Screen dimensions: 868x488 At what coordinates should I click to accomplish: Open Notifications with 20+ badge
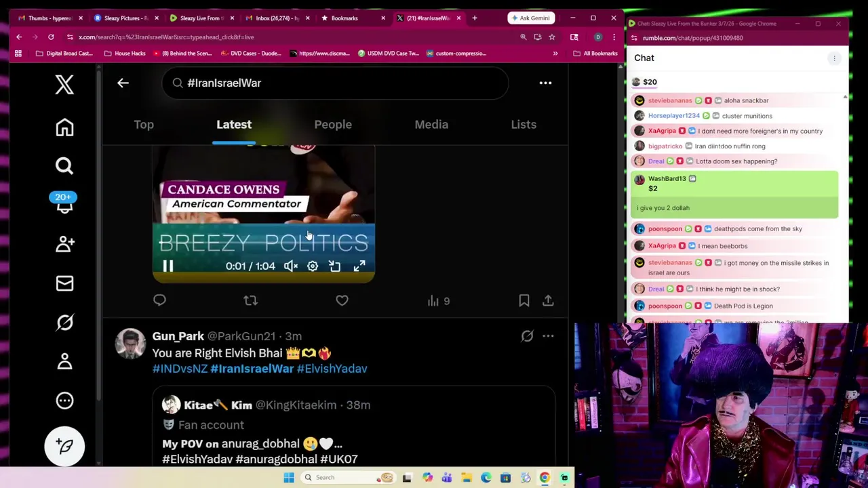coord(64,203)
